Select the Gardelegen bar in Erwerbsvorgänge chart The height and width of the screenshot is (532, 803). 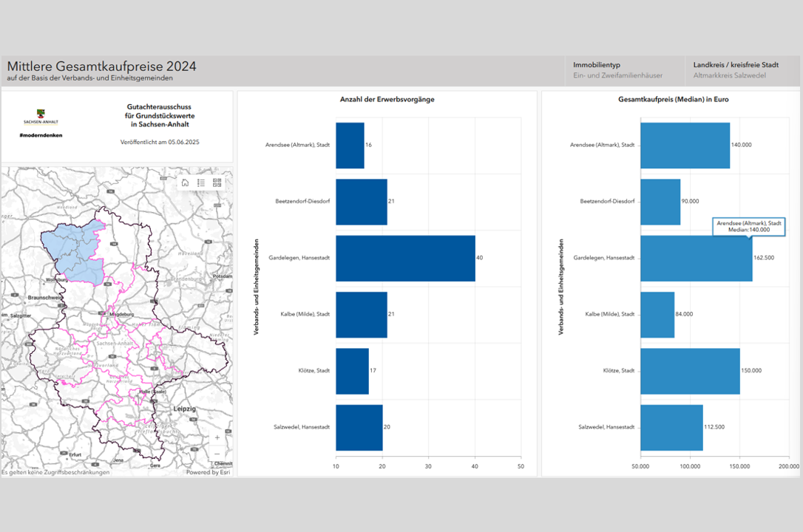coord(405,258)
